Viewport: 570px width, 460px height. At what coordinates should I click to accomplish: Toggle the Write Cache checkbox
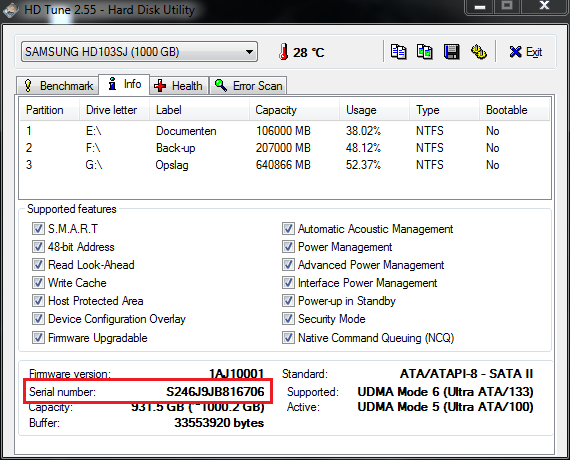pos(38,283)
